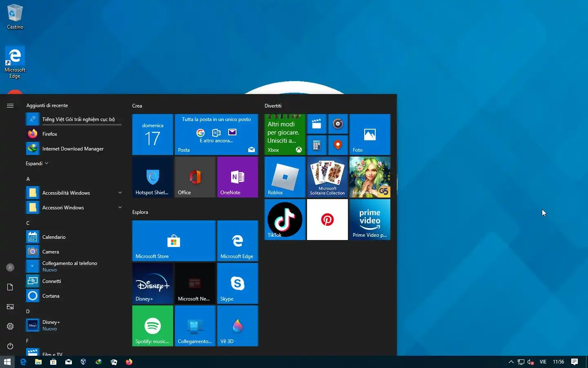Viewport: 588px width, 368px height.
Task: Open the Film e TV small clapperboard tile
Action: click(317, 124)
